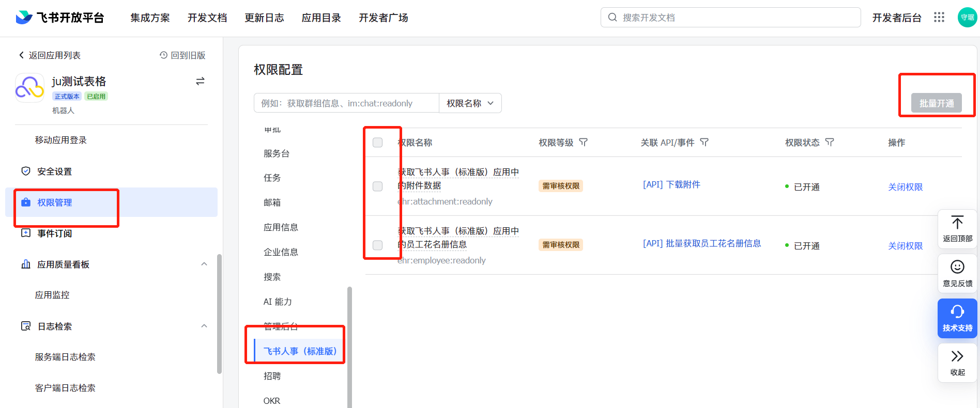The width and height of the screenshot is (980, 408).
Task: Click the 需审核权限 tag in attachment row
Action: pos(561,186)
